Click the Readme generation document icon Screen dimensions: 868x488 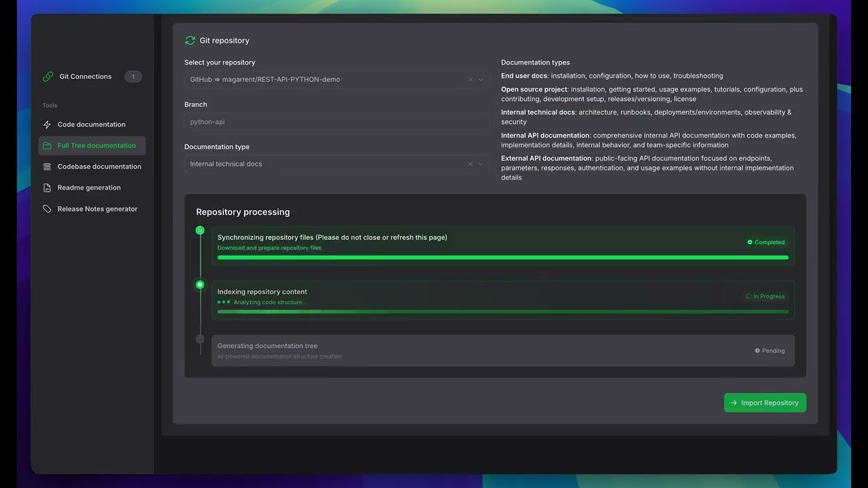[47, 187]
